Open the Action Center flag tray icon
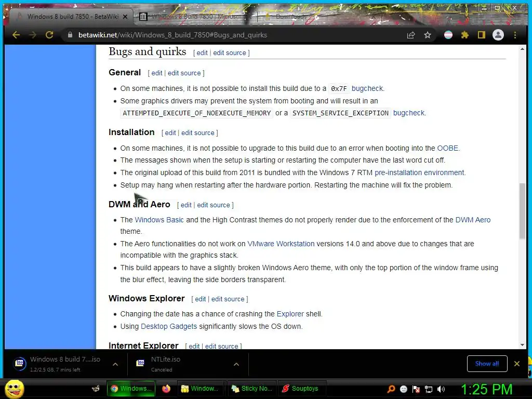532x399 pixels. [x=416, y=389]
